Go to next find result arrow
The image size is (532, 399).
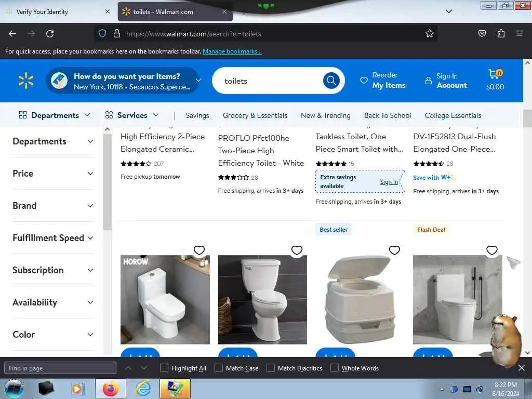[144, 368]
